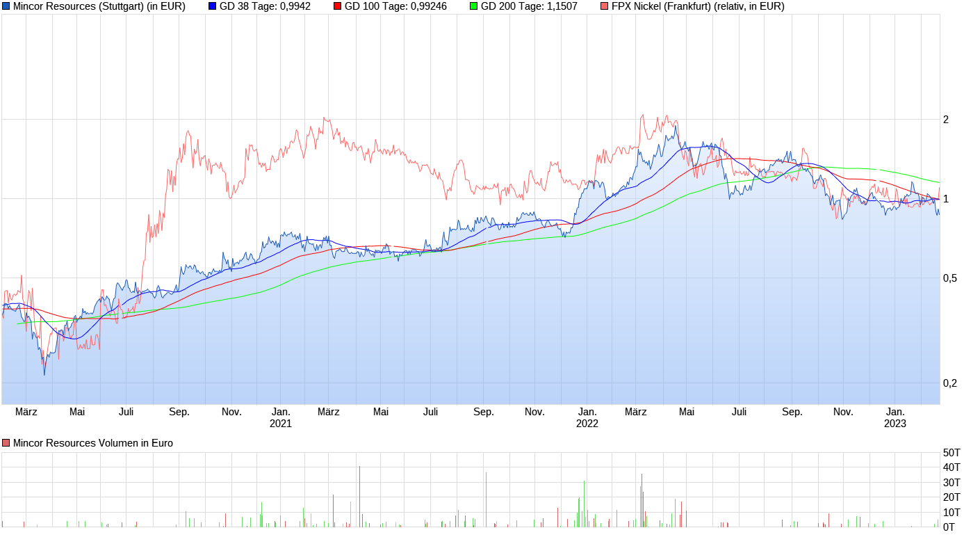Open the GD 38 Tage legend entry
The width and height of the screenshot is (980, 537).
tap(264, 6)
